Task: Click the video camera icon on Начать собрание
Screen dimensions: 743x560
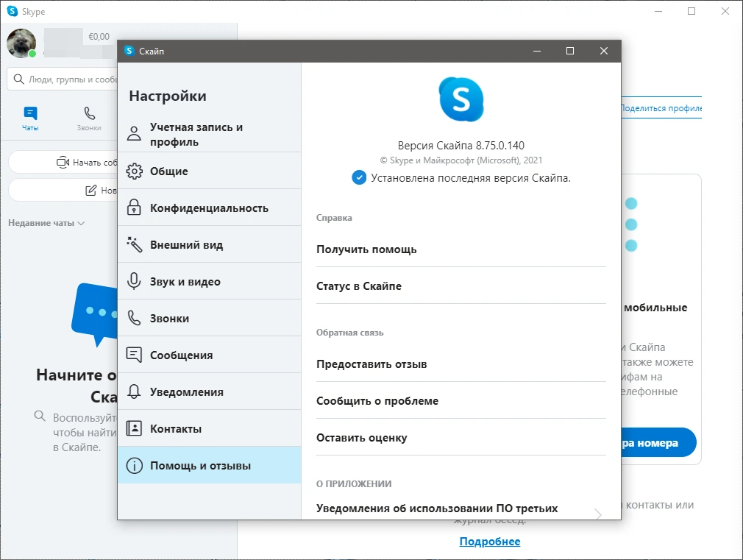Action: (x=63, y=162)
